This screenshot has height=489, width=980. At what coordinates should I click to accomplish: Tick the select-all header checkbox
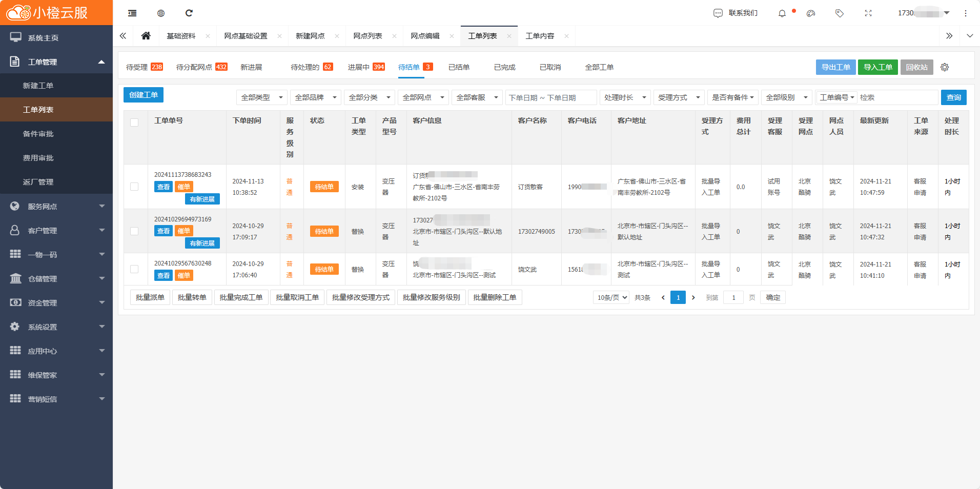(x=134, y=123)
